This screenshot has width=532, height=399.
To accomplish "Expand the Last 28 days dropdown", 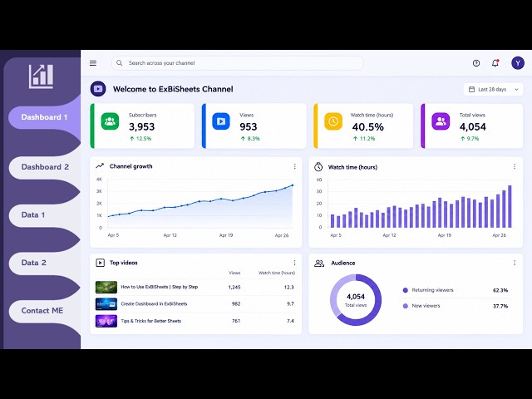I will pyautogui.click(x=493, y=89).
